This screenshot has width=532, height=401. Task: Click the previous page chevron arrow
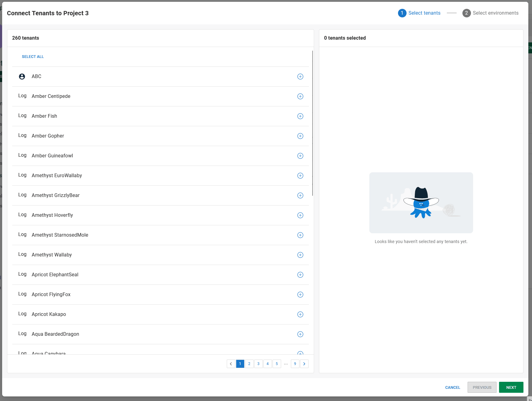[231, 363]
